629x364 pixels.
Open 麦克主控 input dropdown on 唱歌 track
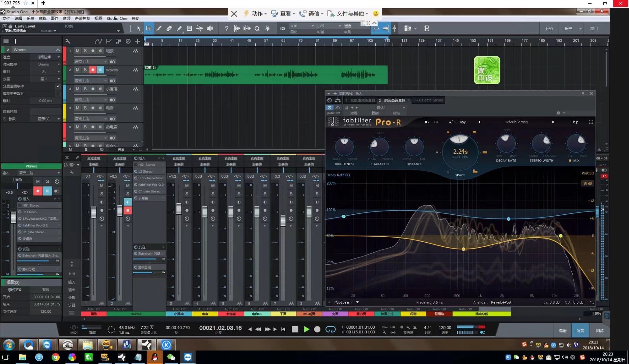point(90,62)
